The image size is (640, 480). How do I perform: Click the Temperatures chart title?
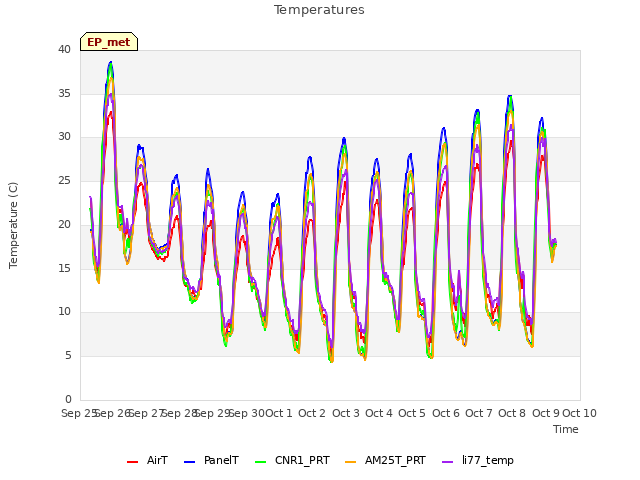pyautogui.click(x=319, y=10)
